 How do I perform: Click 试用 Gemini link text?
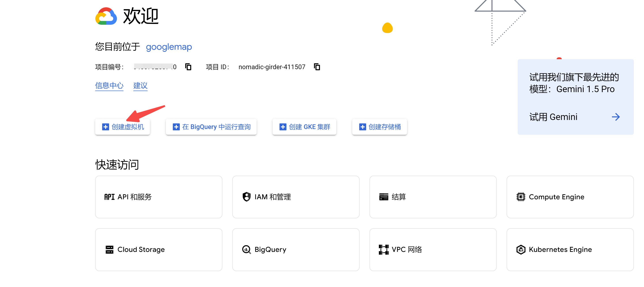(x=553, y=117)
